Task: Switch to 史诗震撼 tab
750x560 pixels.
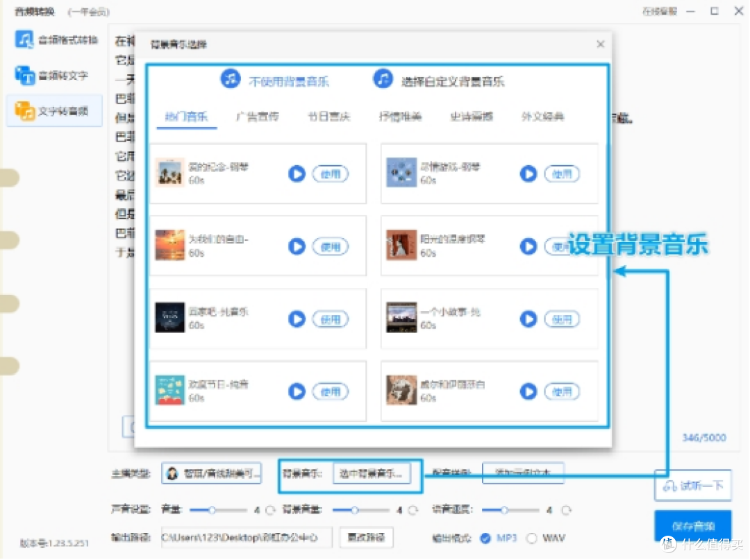Action: pos(472,117)
